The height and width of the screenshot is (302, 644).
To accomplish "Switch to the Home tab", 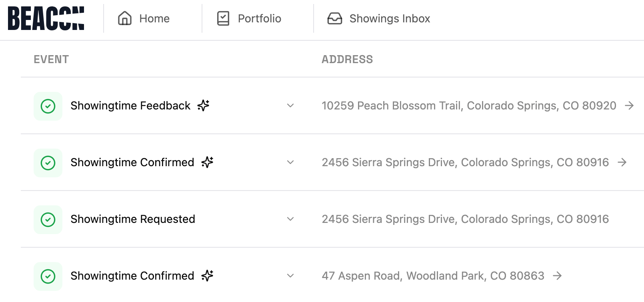I will click(x=154, y=18).
